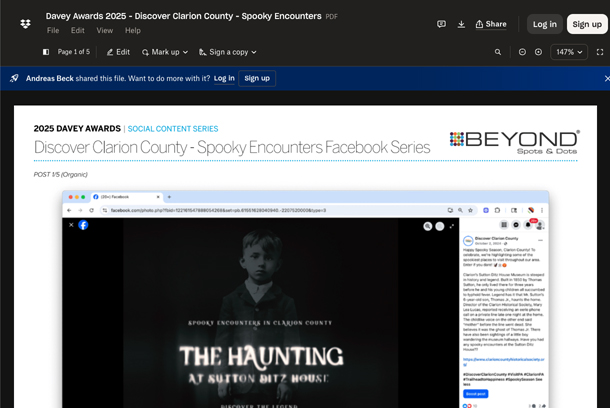Viewport: 610px width, 408px height.
Task: Click the Facebook notifications bell icon
Action: (528, 225)
